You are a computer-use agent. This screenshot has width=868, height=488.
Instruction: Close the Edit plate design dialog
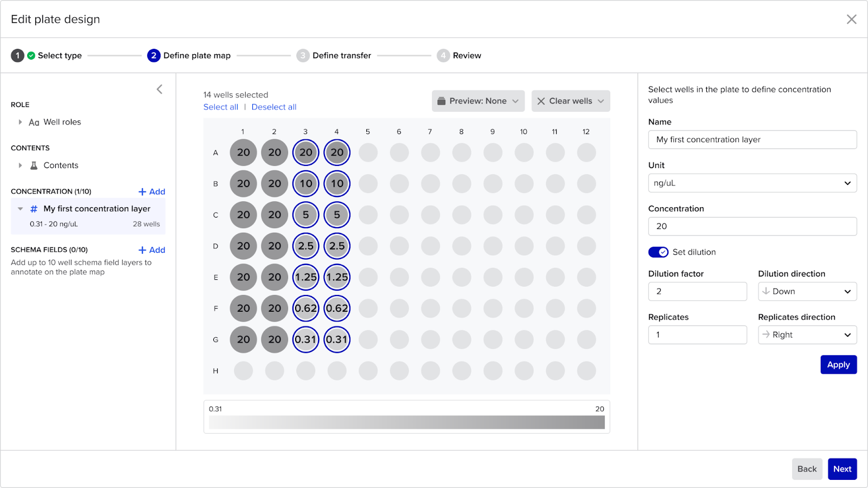(x=851, y=20)
